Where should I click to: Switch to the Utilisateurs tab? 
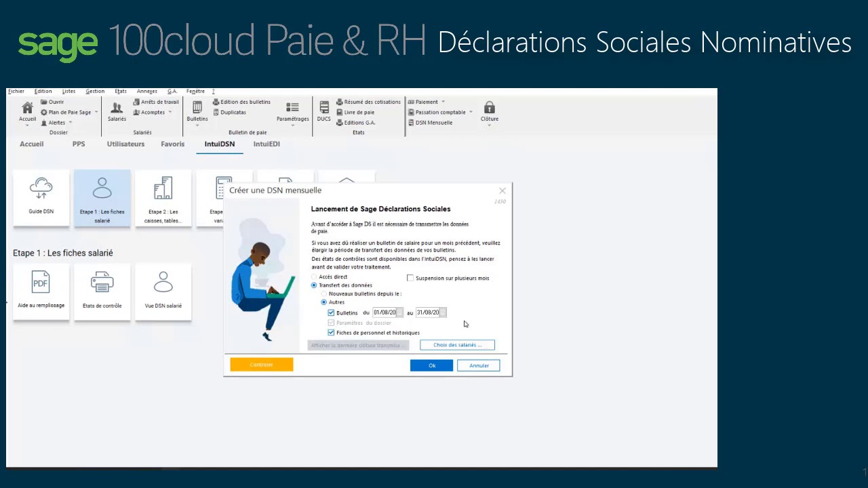[x=125, y=144]
